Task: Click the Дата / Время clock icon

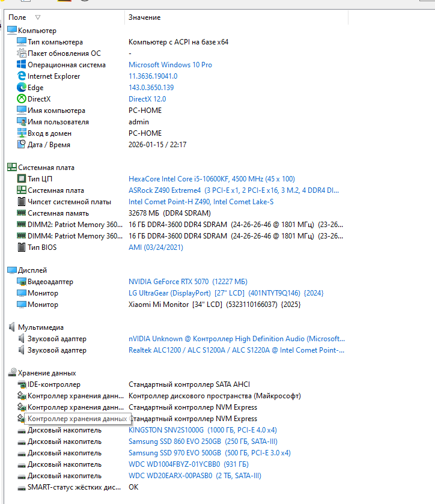Action: pos(22,145)
